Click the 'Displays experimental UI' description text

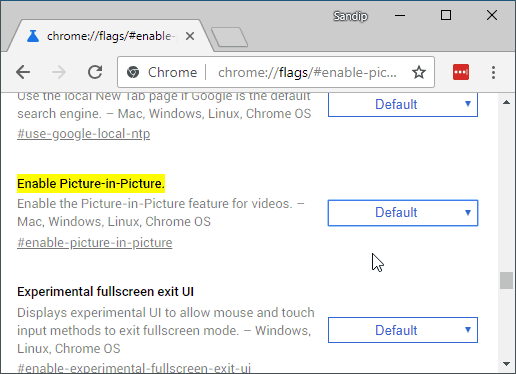[166, 330]
